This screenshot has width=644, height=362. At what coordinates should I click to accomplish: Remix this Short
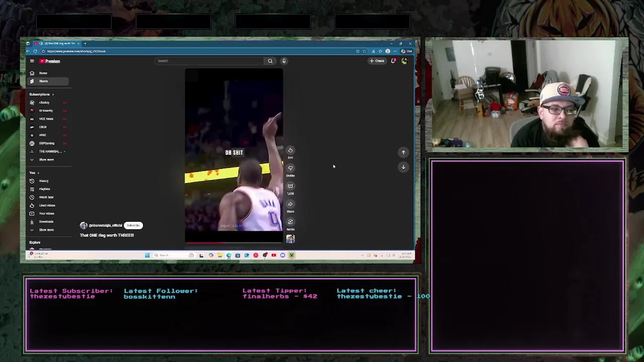(x=290, y=222)
